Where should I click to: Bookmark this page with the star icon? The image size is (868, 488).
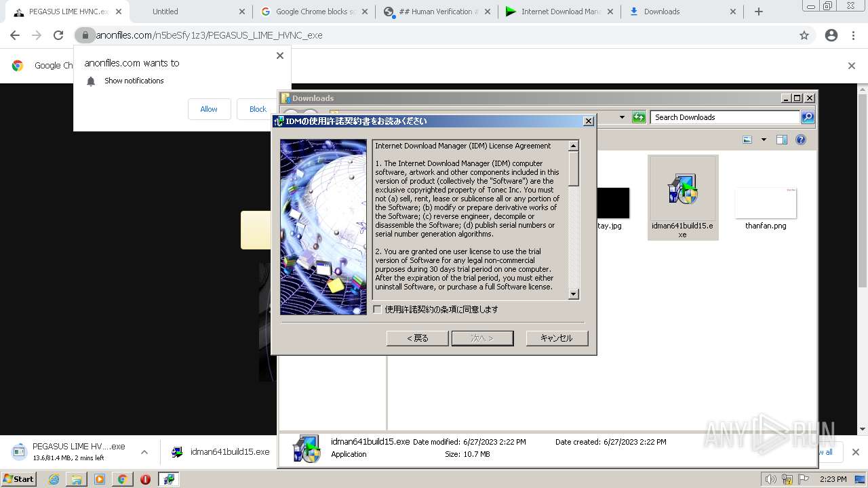[x=804, y=35]
